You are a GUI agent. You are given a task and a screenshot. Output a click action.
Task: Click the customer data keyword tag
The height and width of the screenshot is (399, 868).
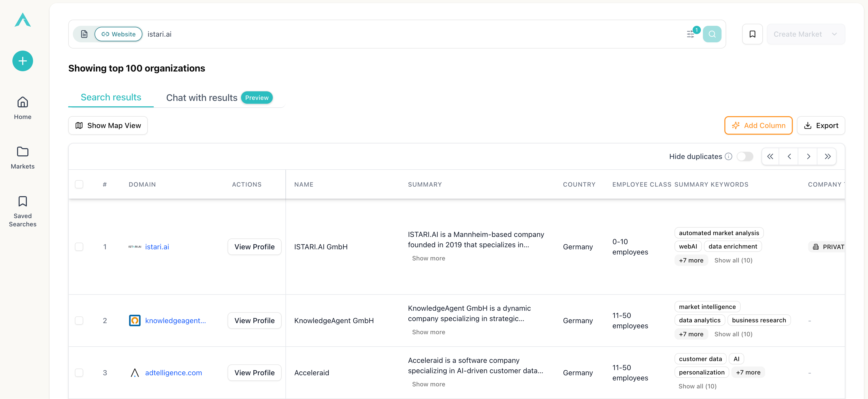click(x=700, y=359)
